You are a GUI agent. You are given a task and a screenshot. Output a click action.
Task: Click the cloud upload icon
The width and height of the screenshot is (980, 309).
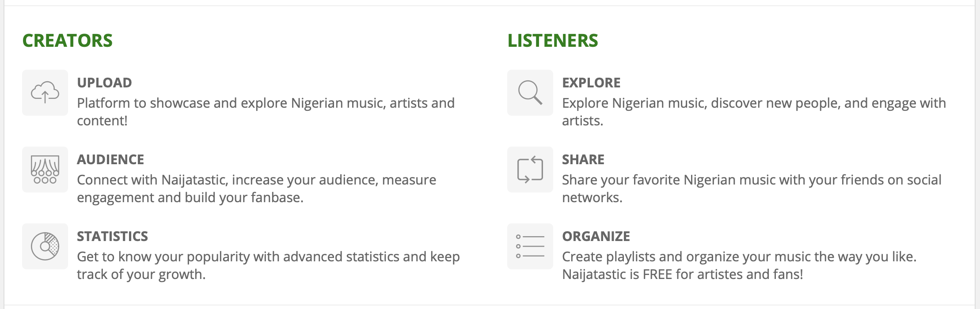[x=45, y=93]
